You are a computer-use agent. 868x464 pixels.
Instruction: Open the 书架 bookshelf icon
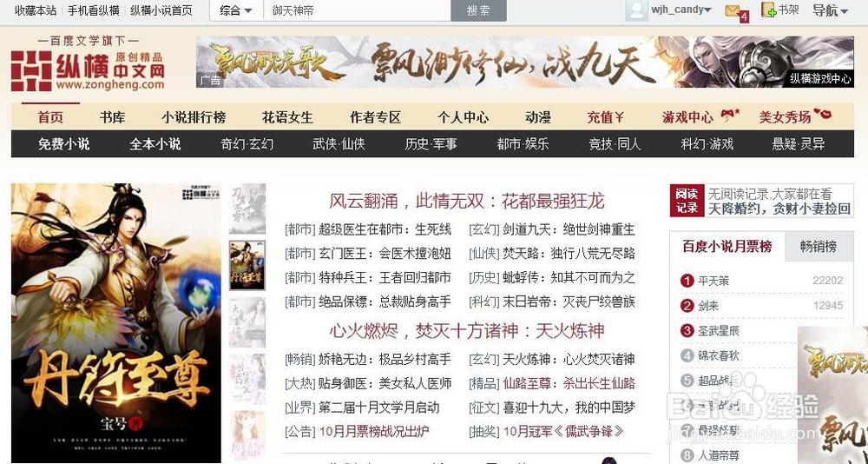point(780,10)
